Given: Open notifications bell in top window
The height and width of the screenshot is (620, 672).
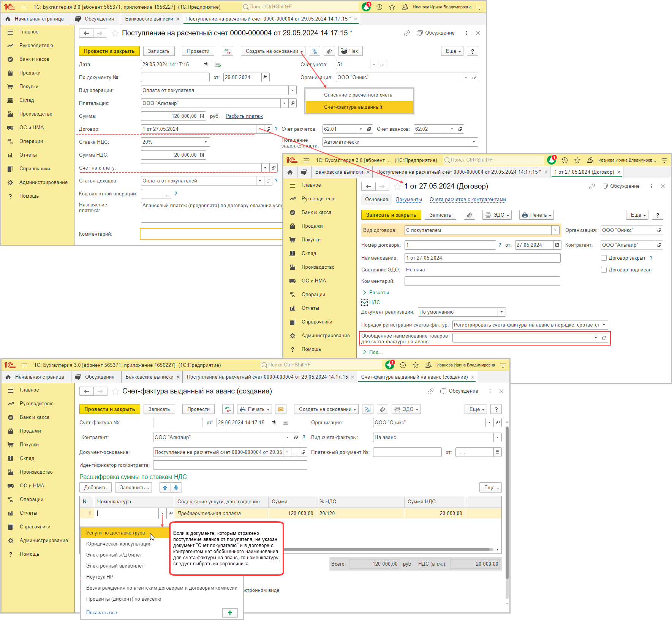Looking at the screenshot, I should click(366, 7).
